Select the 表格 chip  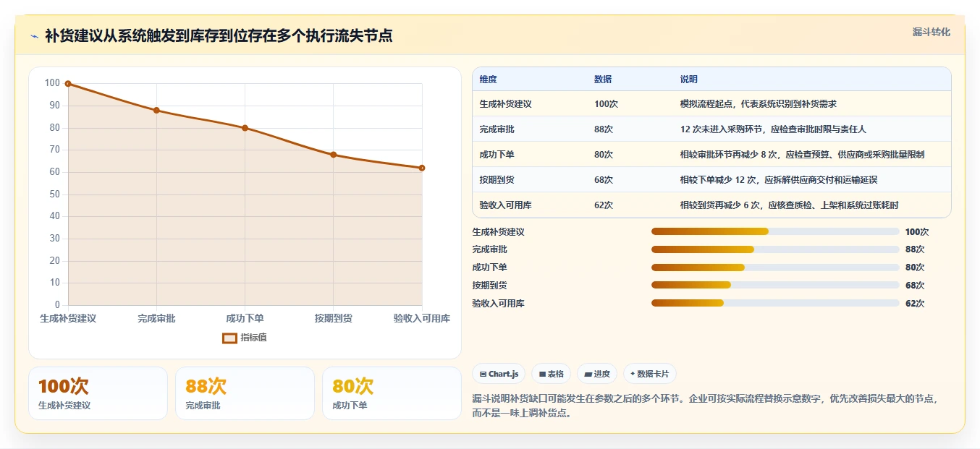point(551,374)
